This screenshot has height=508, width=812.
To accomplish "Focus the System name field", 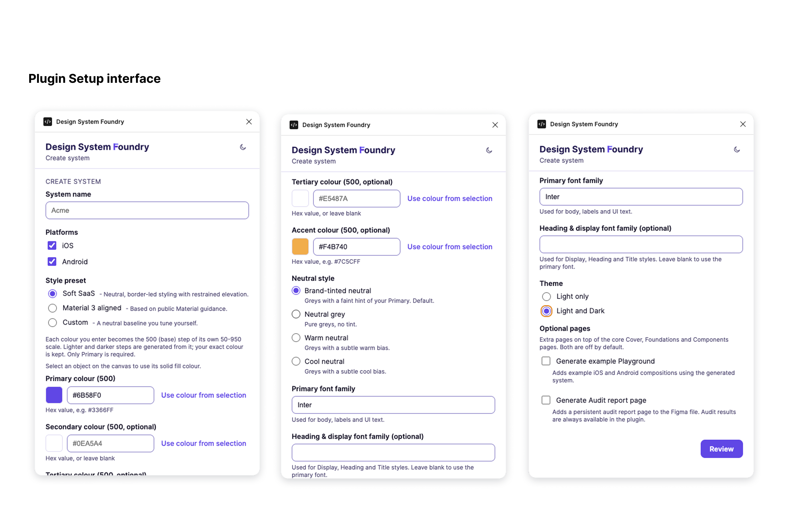I will pyautogui.click(x=147, y=210).
